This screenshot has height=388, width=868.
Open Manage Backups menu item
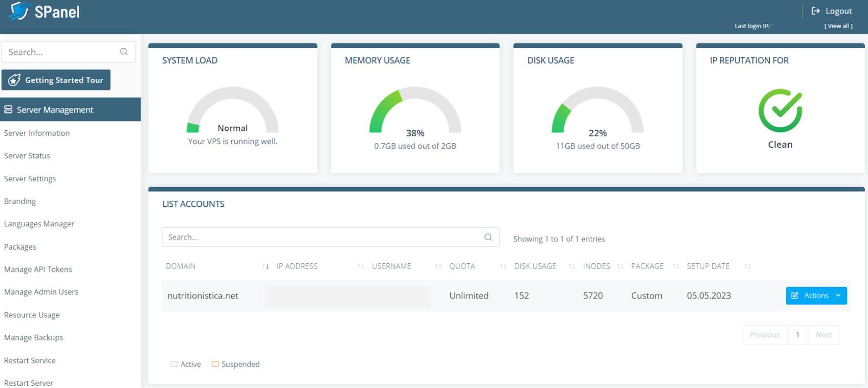pos(34,338)
